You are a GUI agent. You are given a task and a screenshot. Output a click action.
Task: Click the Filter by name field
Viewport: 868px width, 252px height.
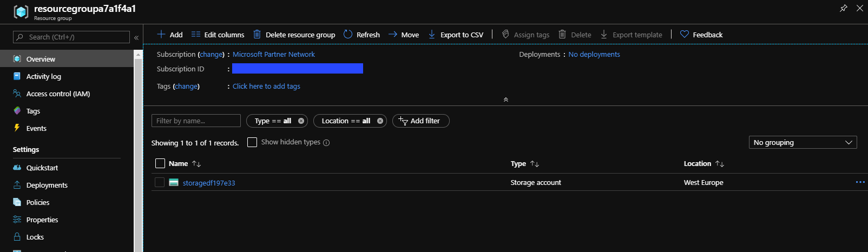[x=196, y=121]
